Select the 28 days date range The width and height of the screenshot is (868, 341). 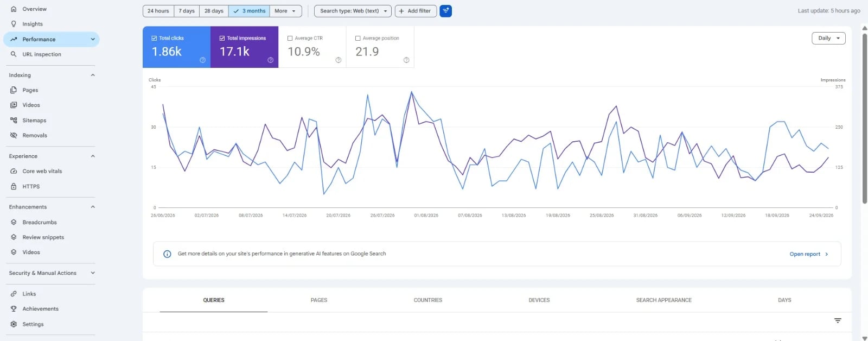click(214, 11)
